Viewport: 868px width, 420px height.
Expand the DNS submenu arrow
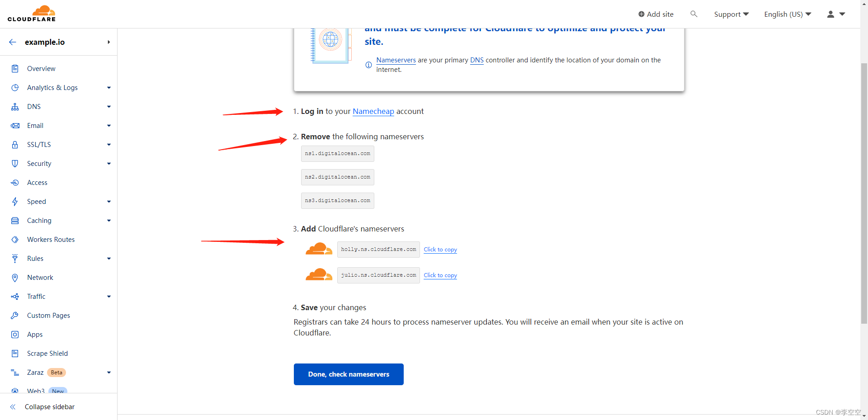point(109,107)
